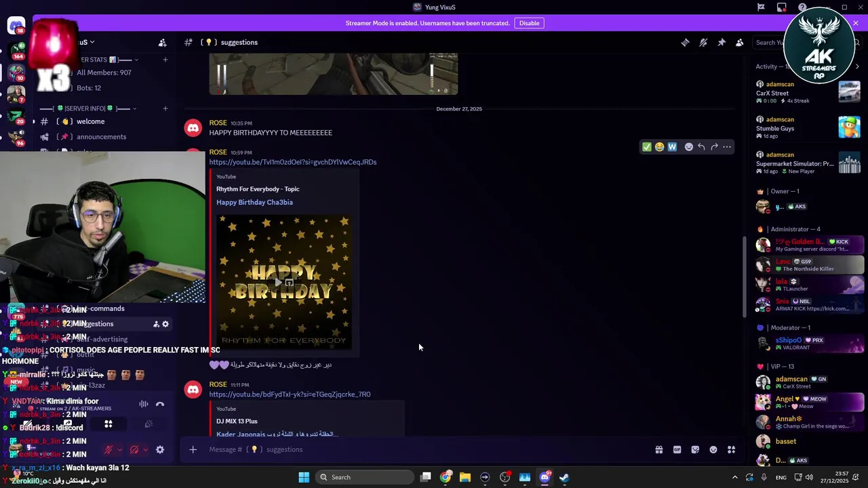Open the GIF picker

677,449
